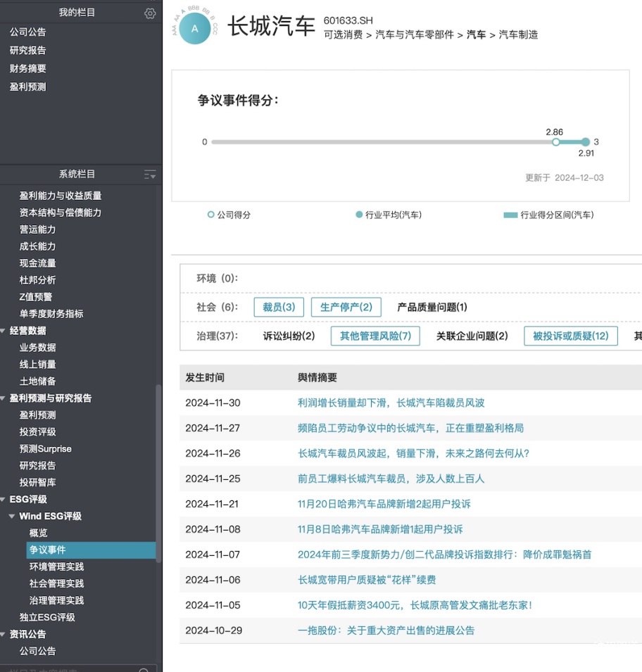
Task: Select 杜邦分析 item
Action: [x=38, y=280]
